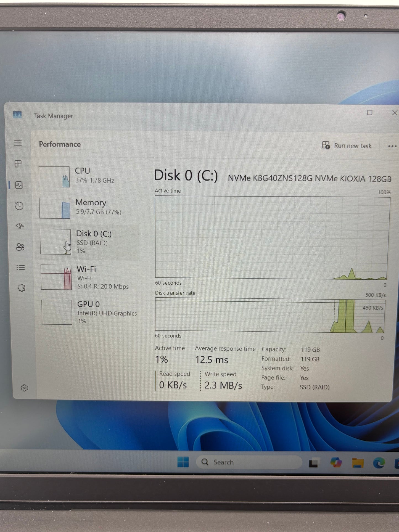This screenshot has height=532, width=399.
Task: Click the Disk transfer rate graph
Action: [x=270, y=315]
